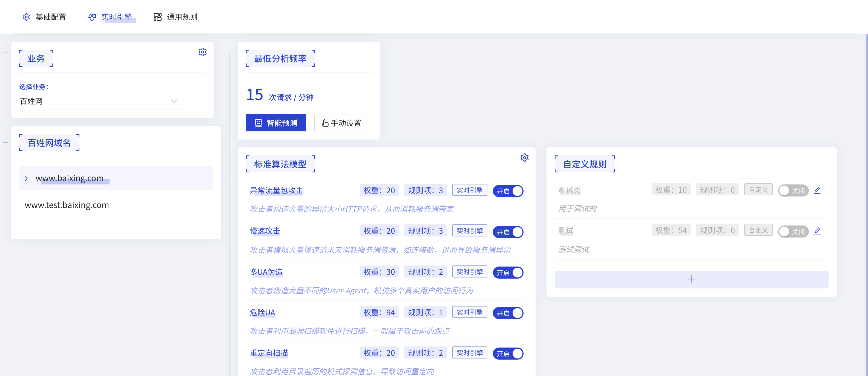The width and height of the screenshot is (868, 376).
Task: Add a new custom rule plus bar
Action: pyautogui.click(x=691, y=279)
